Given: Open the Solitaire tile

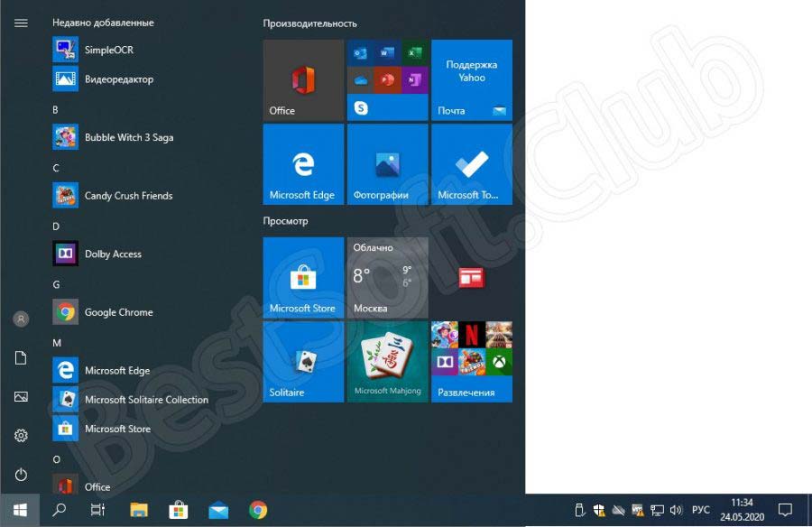Looking at the screenshot, I should pos(303,362).
